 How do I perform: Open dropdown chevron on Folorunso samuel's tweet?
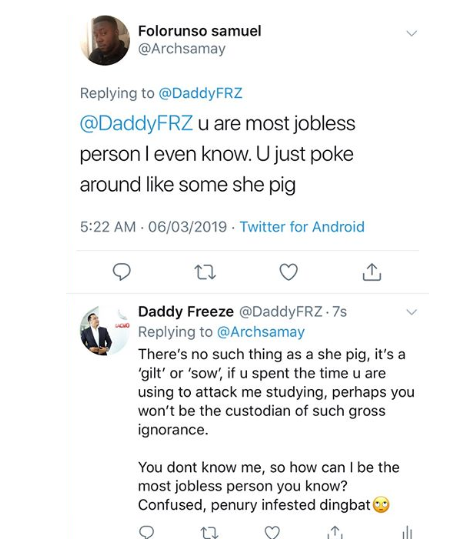(411, 33)
